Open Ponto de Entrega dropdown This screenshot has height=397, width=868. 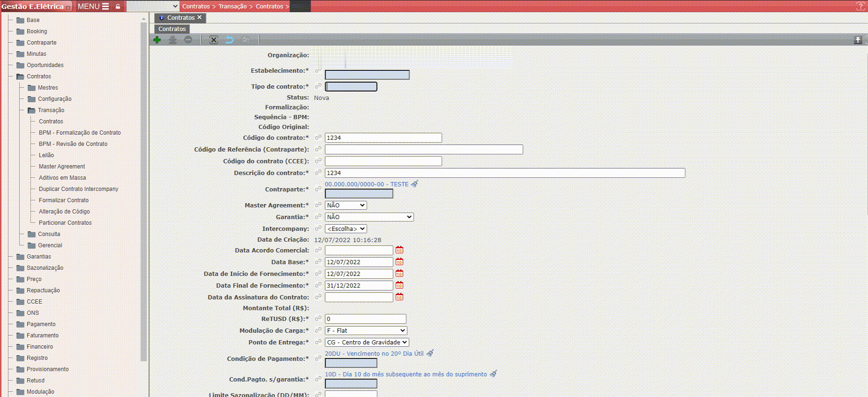click(x=367, y=343)
